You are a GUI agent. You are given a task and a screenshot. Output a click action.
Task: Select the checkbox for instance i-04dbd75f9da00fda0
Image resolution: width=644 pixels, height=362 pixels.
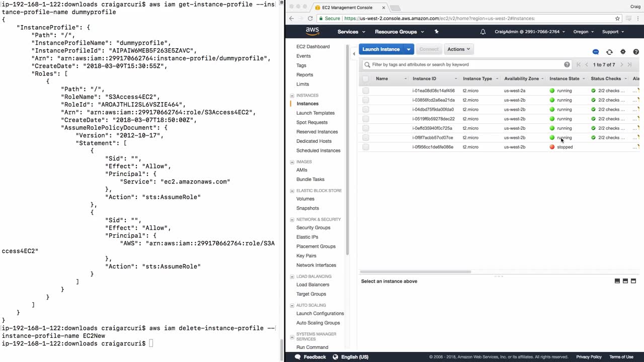[366, 110]
